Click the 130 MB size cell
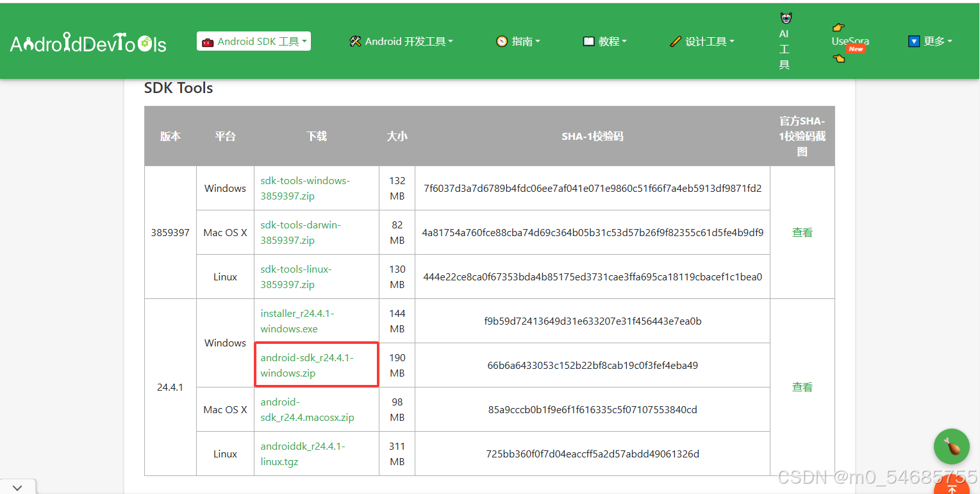This screenshot has width=980, height=494. [397, 277]
